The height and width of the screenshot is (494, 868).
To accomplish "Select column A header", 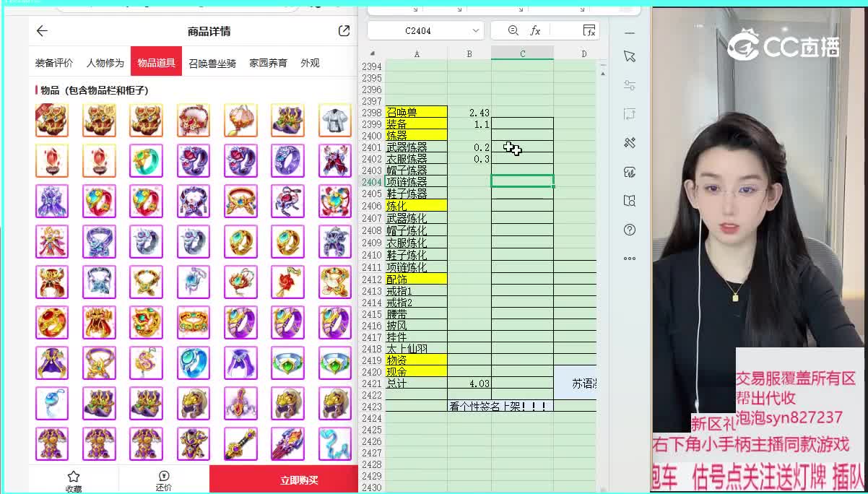I will pyautogui.click(x=417, y=53).
